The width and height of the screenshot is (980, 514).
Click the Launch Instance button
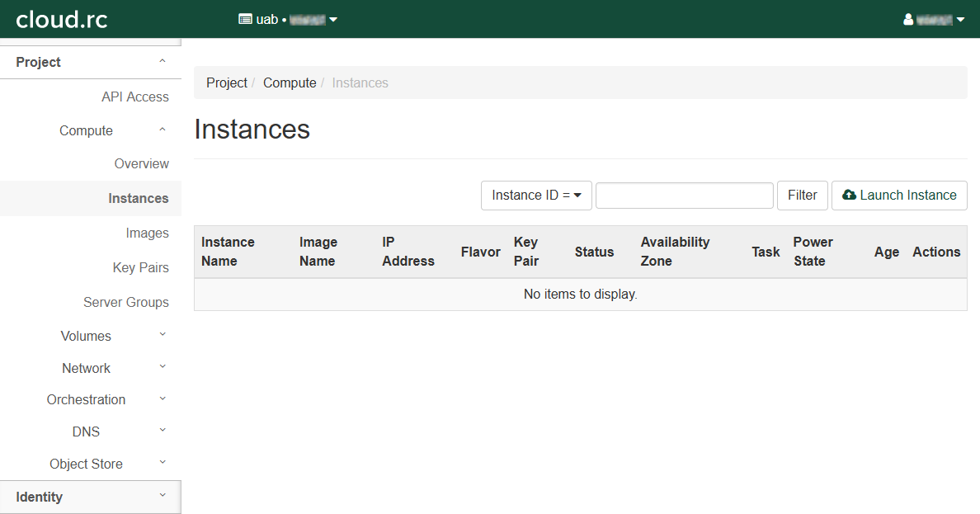pos(899,196)
